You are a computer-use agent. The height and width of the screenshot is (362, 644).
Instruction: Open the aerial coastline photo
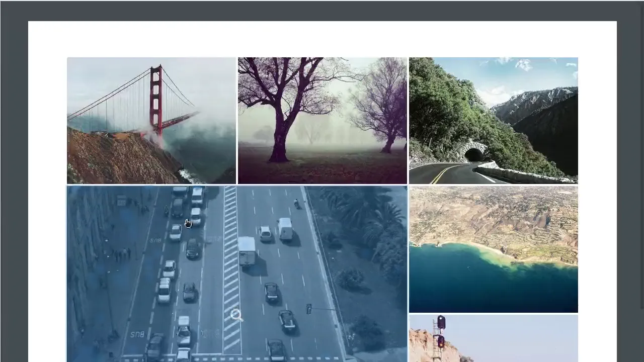(494, 249)
